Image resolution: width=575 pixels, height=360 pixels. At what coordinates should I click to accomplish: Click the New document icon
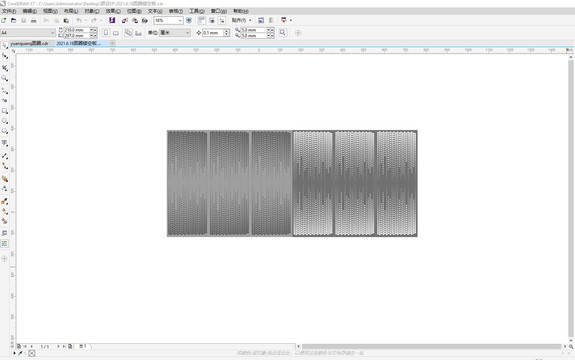click(x=4, y=21)
